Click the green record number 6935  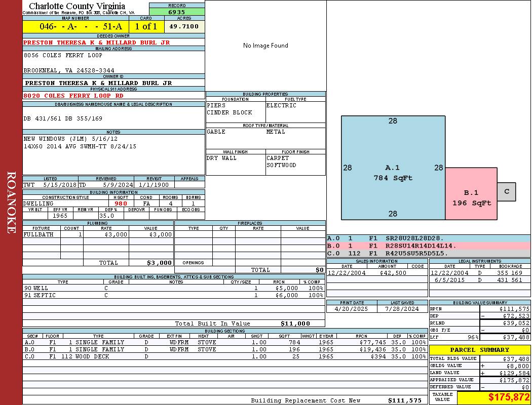[177, 12]
